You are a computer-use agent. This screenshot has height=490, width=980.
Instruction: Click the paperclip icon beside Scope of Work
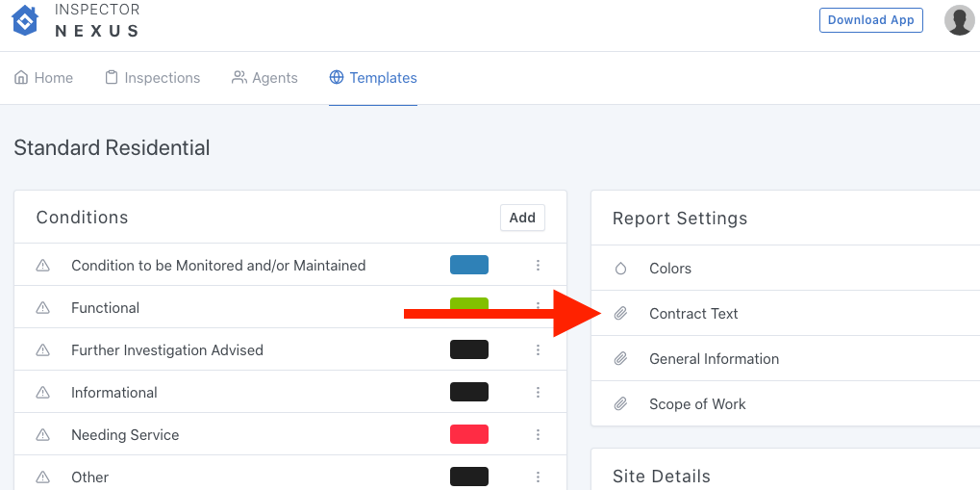click(x=620, y=404)
